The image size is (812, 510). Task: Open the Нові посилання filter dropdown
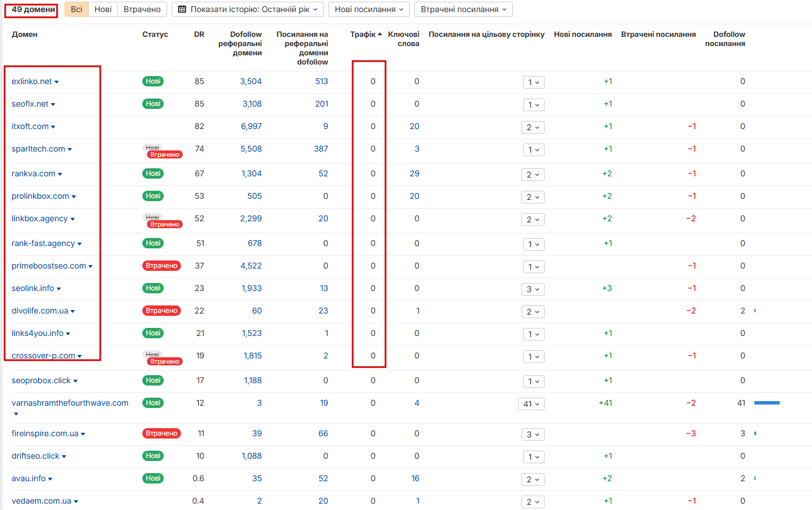click(369, 9)
